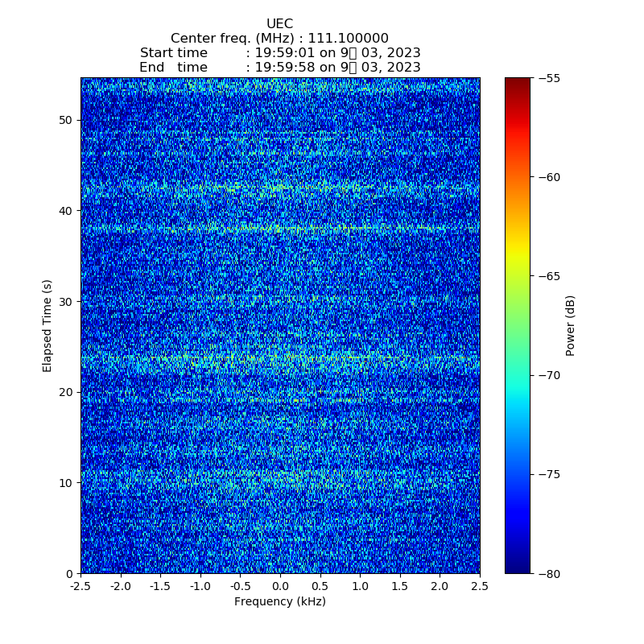Image resolution: width=644 pixels, height=644 pixels.
Task: Click the -2.0 frequency tick label
Action: (119, 586)
